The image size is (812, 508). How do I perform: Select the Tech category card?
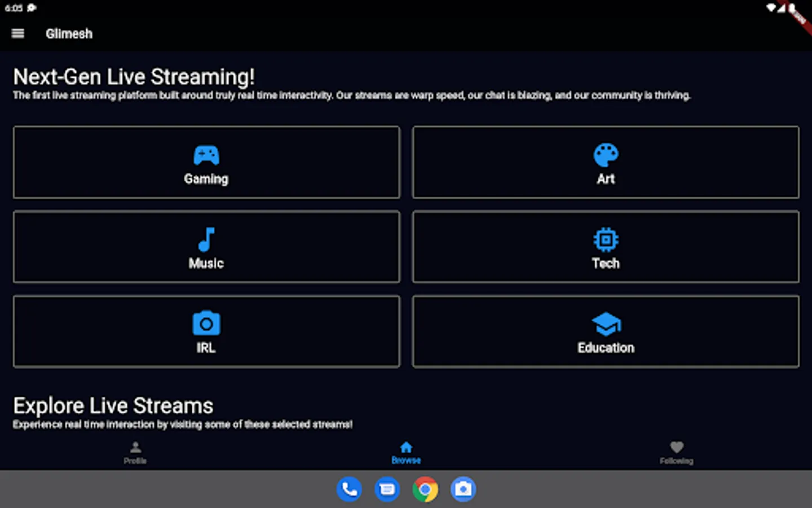click(x=606, y=247)
